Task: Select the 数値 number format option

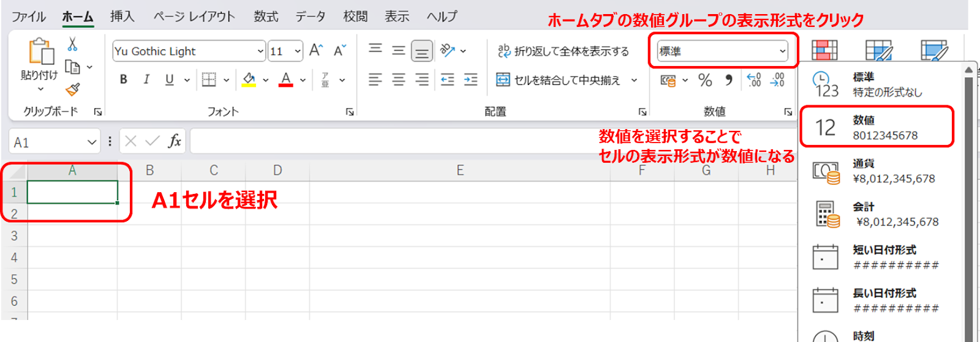Action: pos(877,127)
